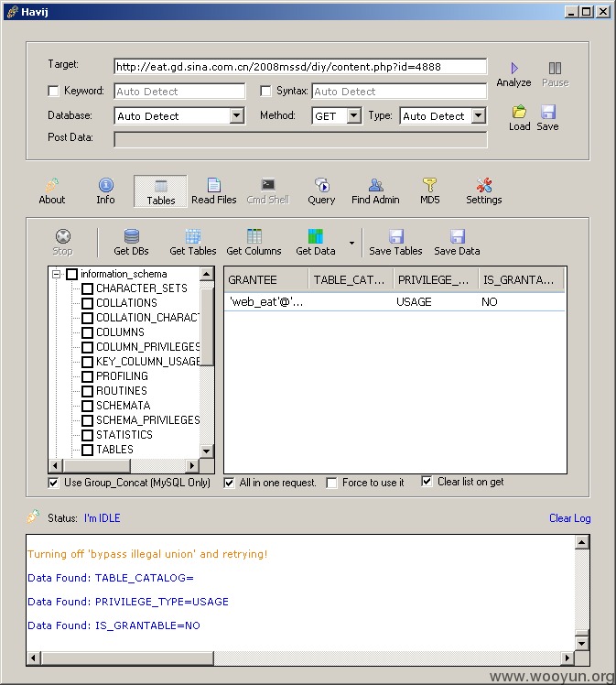
Task: Open the About section
Action: tap(52, 191)
